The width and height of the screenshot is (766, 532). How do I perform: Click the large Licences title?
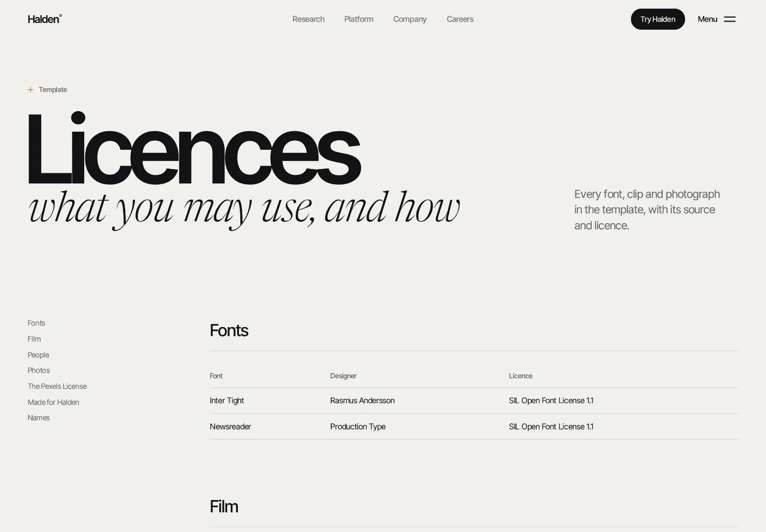[x=194, y=148]
